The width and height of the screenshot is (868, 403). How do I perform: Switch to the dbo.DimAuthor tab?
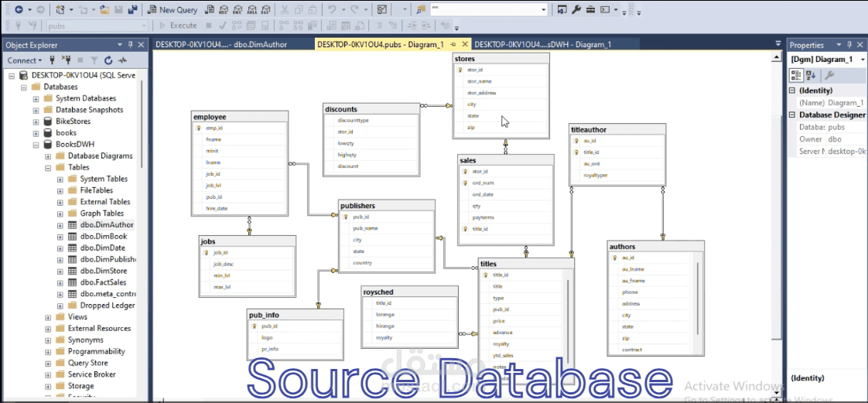point(221,45)
